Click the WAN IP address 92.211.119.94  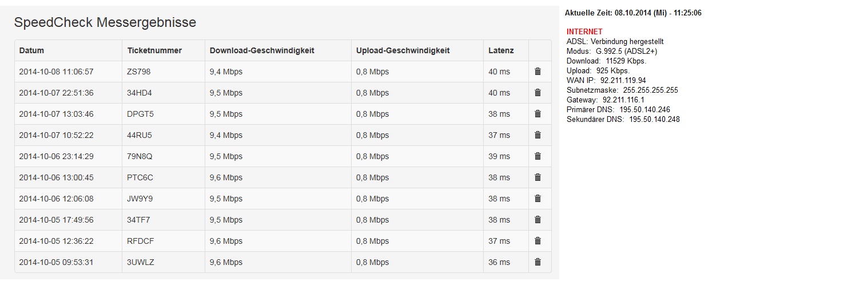tap(623, 81)
